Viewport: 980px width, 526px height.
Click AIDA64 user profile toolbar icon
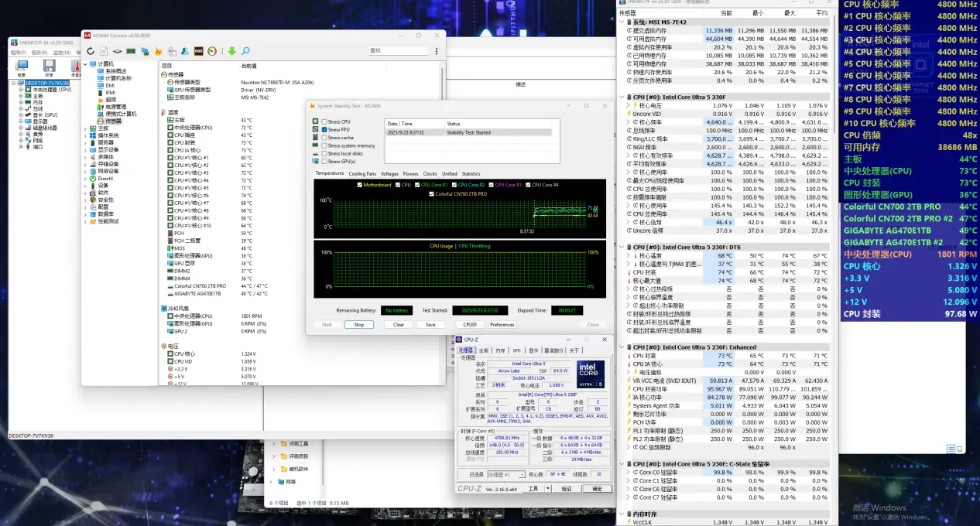pos(185,51)
